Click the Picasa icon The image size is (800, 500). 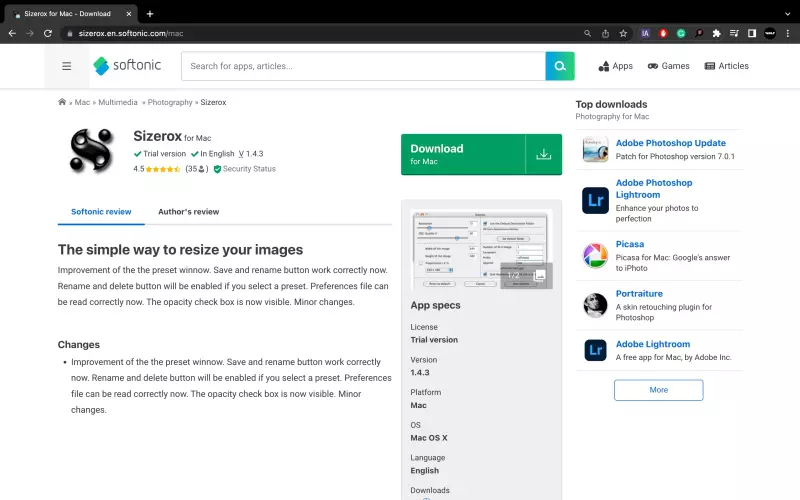[x=595, y=256]
